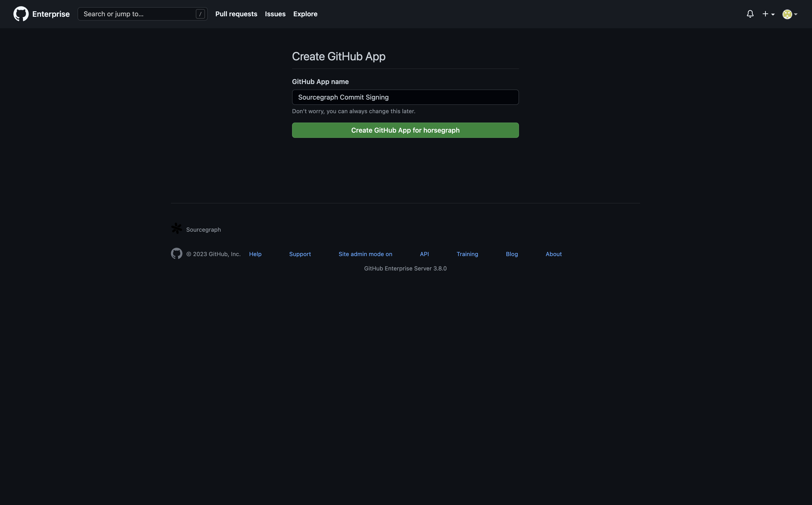Click the GitHub Enterprise Server 3.8.0 text
This screenshot has height=505, width=812.
coord(405,269)
